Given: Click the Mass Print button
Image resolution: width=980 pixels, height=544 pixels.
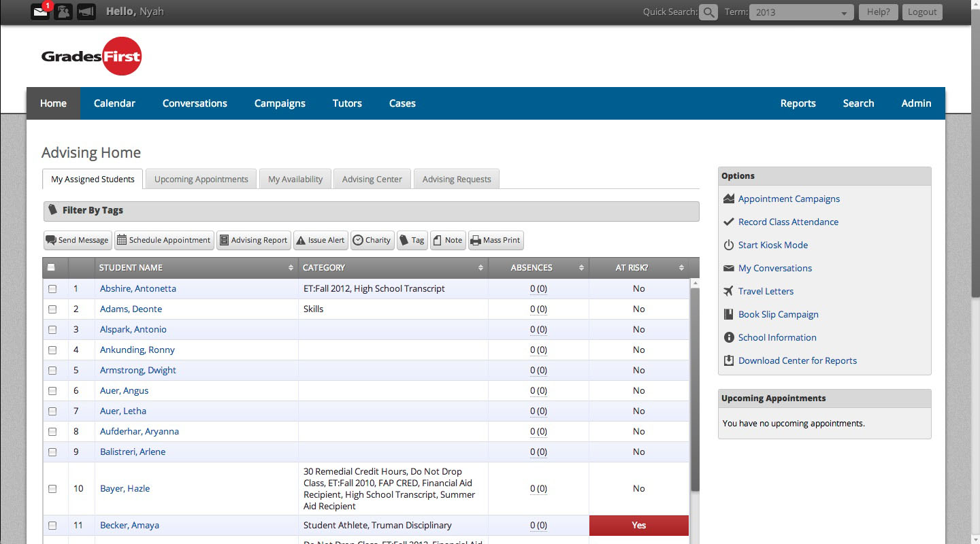Looking at the screenshot, I should pos(495,240).
